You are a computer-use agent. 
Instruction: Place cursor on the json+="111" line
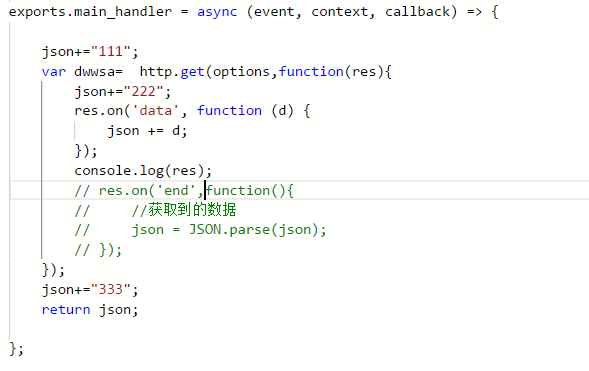coord(90,51)
